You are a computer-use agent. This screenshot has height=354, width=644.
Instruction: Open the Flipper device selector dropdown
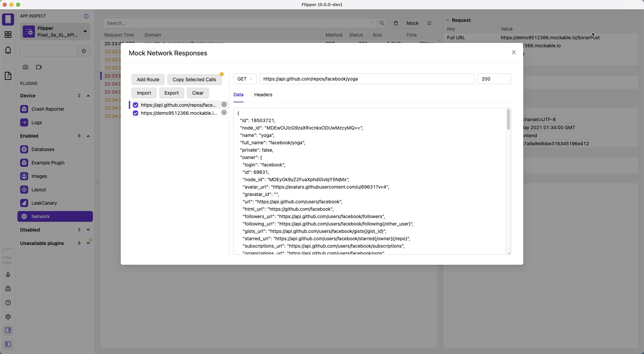[55, 32]
